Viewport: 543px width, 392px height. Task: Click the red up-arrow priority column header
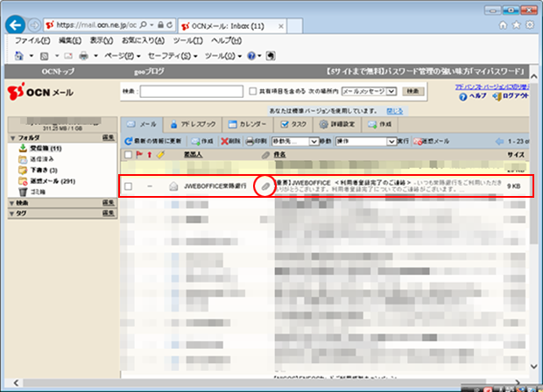150,155
